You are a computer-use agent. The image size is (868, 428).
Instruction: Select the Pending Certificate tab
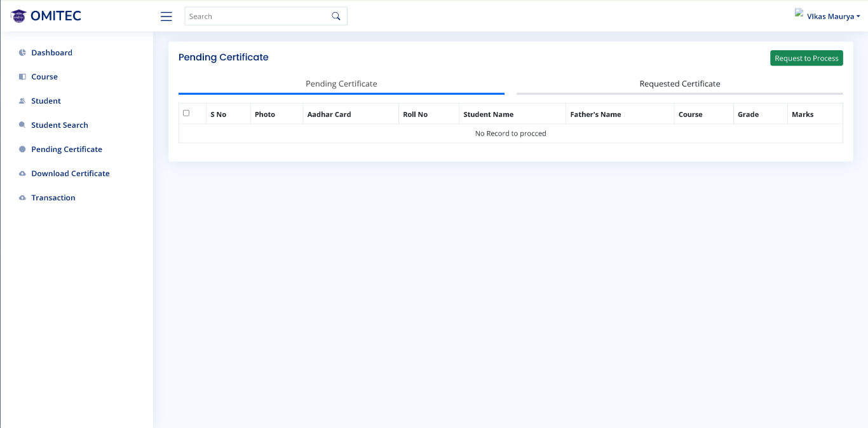[341, 84]
